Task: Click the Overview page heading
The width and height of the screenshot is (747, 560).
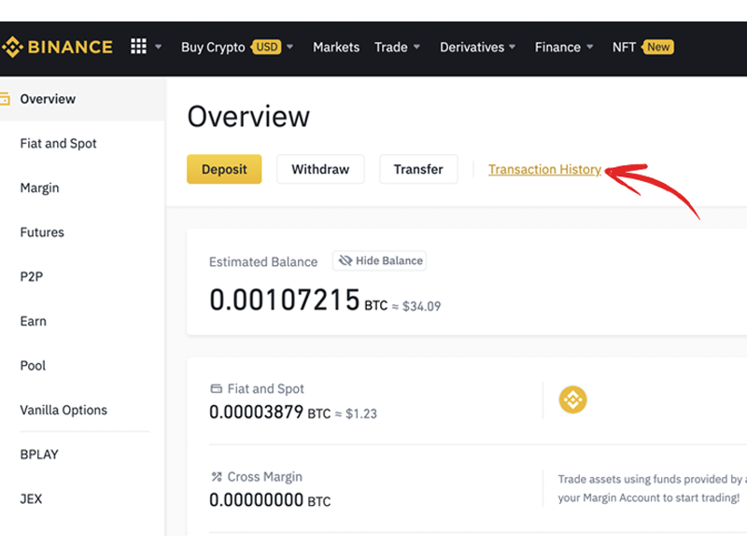Action: point(248,116)
